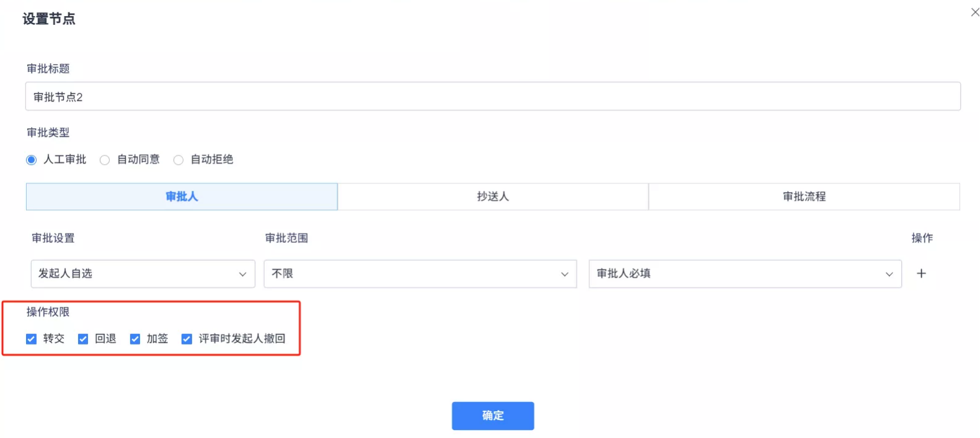The width and height of the screenshot is (980, 438).
Task: Uncheck the 转交 permission
Action: [31, 339]
